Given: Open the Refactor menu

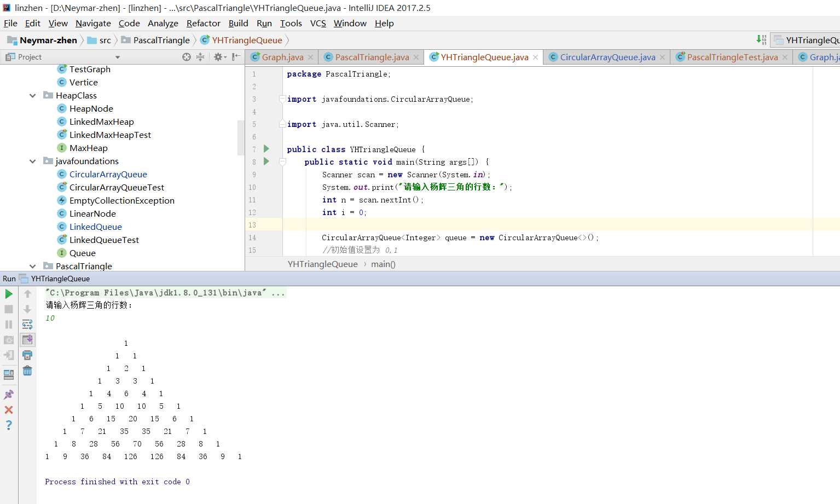Looking at the screenshot, I should pyautogui.click(x=203, y=23).
